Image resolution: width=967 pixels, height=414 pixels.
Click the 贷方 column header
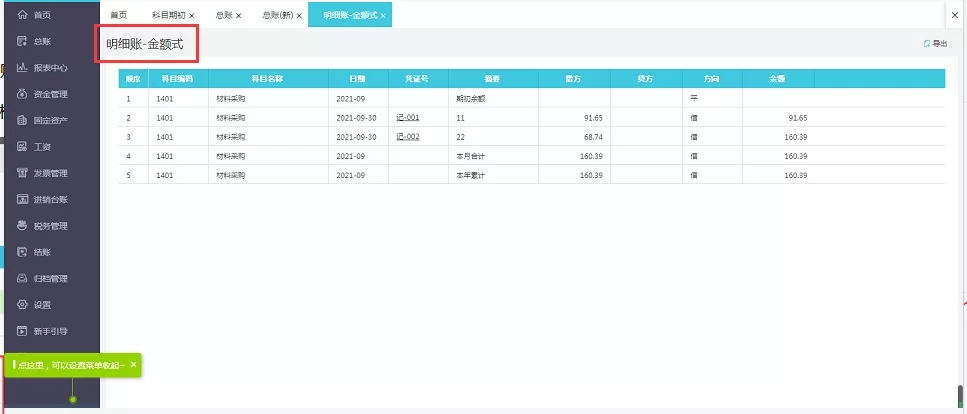tap(646, 79)
